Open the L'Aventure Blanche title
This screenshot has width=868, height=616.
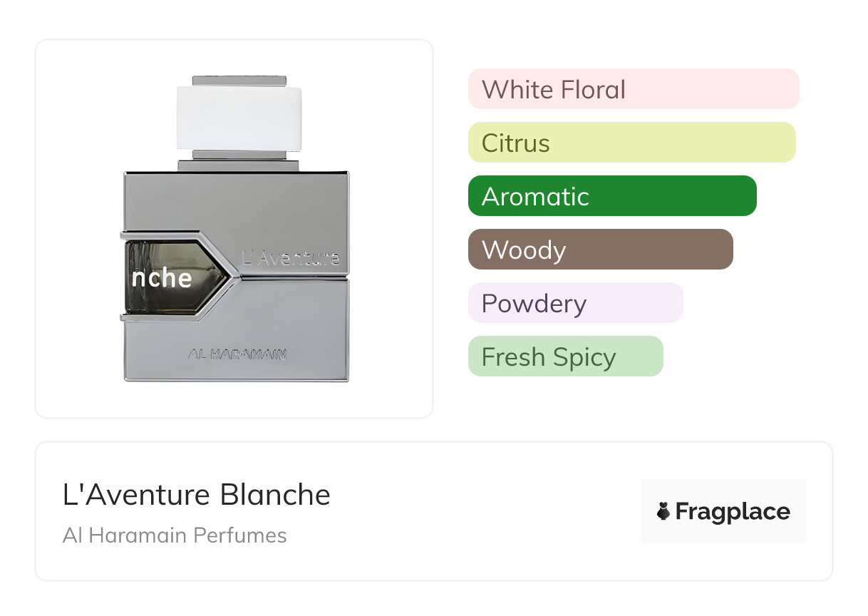point(197,495)
